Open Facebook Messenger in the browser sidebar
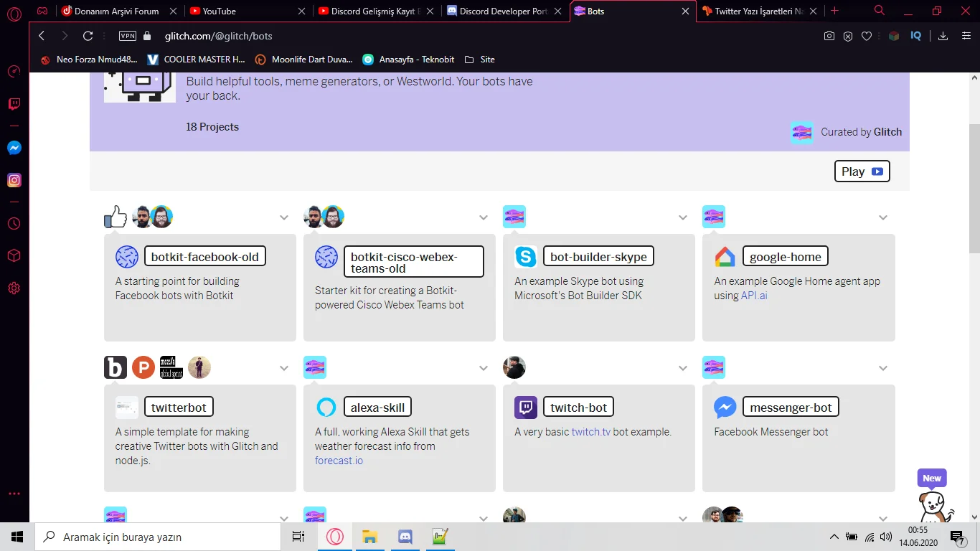This screenshot has height=551, width=980. tap(14, 148)
